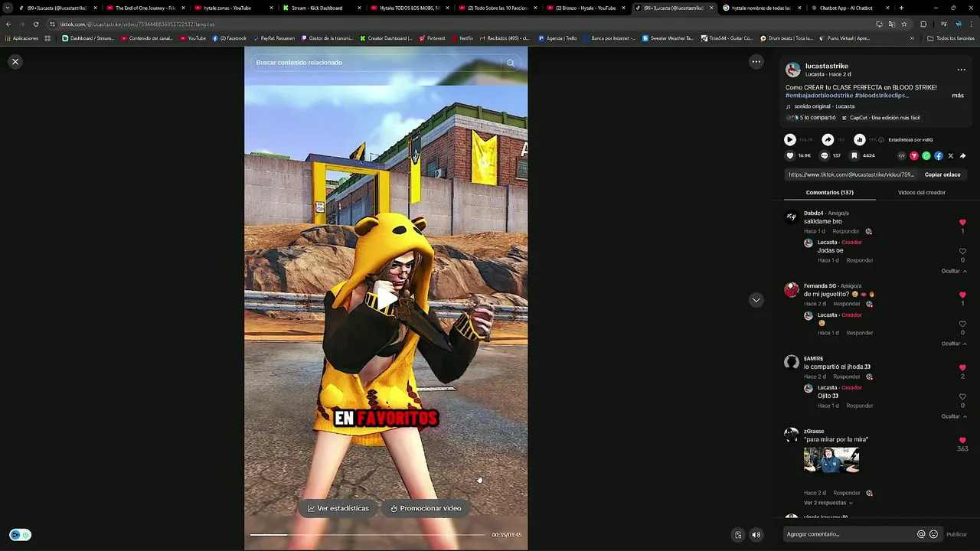
Task: Play the paused video
Action: click(x=386, y=299)
